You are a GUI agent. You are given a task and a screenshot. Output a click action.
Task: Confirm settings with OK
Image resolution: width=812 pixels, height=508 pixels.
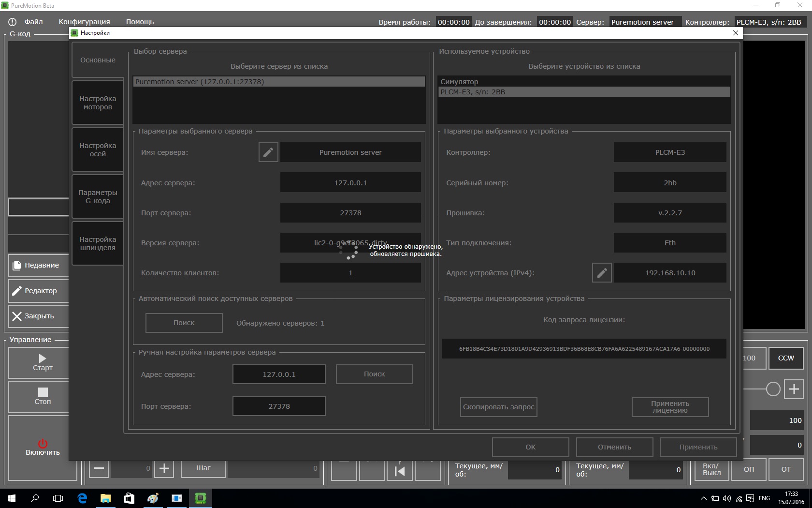pos(531,447)
